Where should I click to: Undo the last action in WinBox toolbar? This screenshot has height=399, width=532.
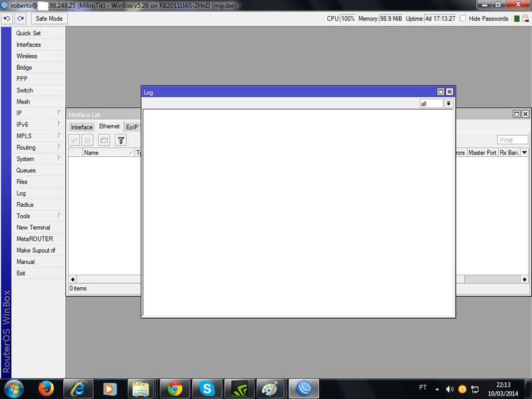pyautogui.click(x=7, y=19)
